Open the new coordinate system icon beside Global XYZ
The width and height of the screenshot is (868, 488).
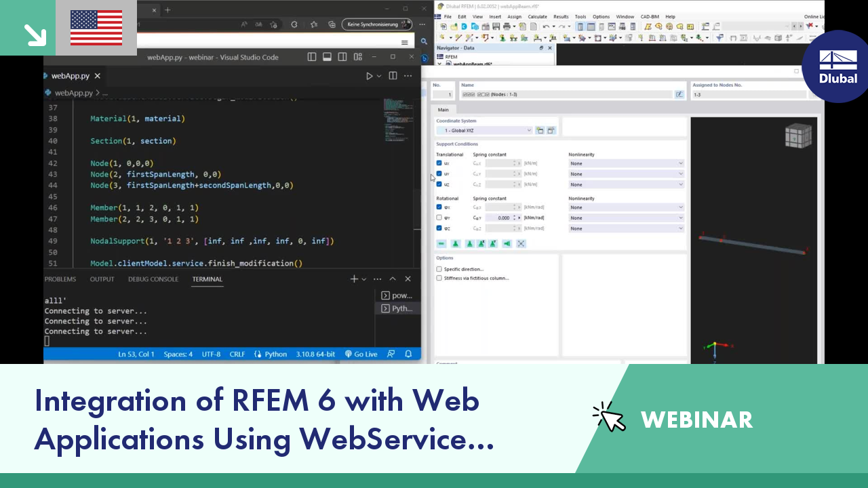click(540, 129)
